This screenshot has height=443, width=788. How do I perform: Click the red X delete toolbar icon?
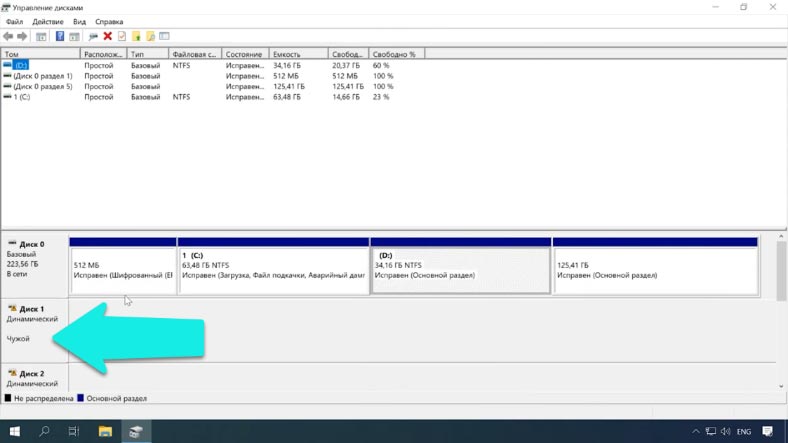pyautogui.click(x=108, y=36)
